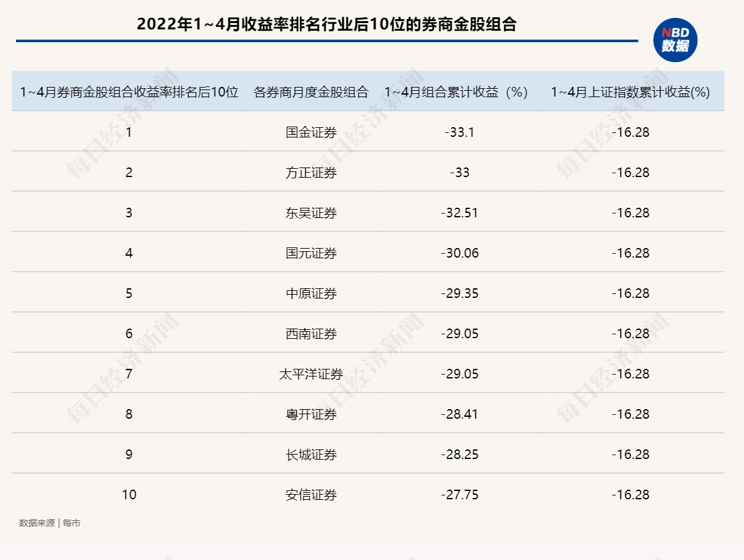Click on 太平洋证券 entry
This screenshot has height=560, width=744.
click(311, 374)
